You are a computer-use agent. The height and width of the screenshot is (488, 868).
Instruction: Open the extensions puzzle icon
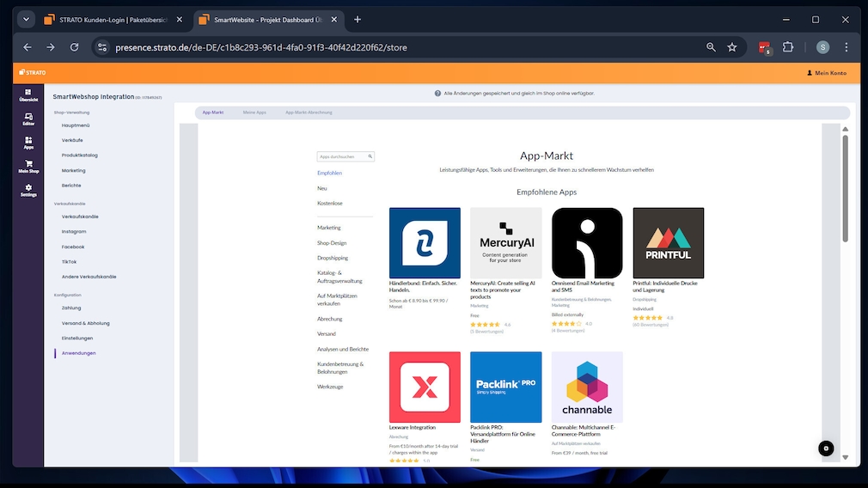click(x=788, y=47)
